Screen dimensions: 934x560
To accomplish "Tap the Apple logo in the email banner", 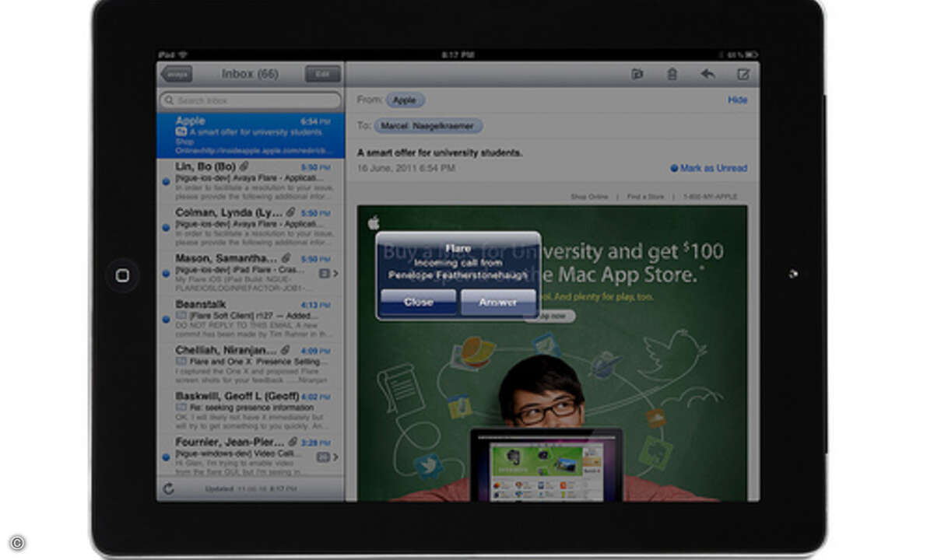I will pyautogui.click(x=373, y=222).
